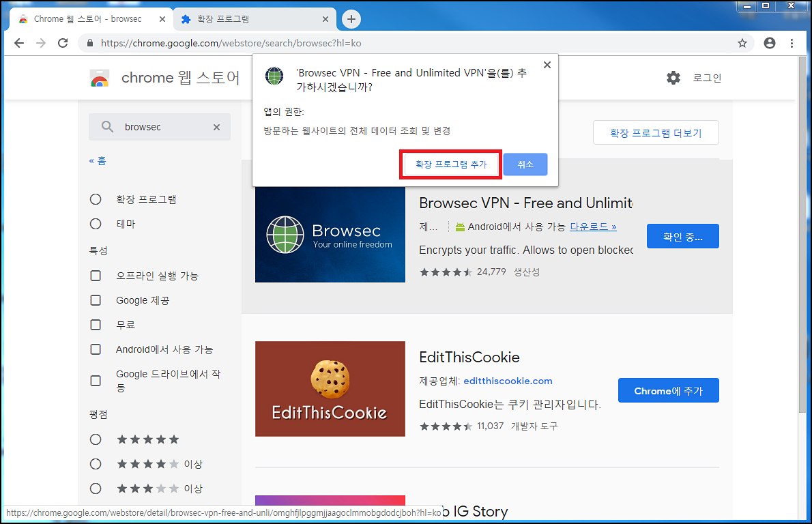Click the 취소 button in dialog
812x524 pixels.
pyautogui.click(x=525, y=164)
